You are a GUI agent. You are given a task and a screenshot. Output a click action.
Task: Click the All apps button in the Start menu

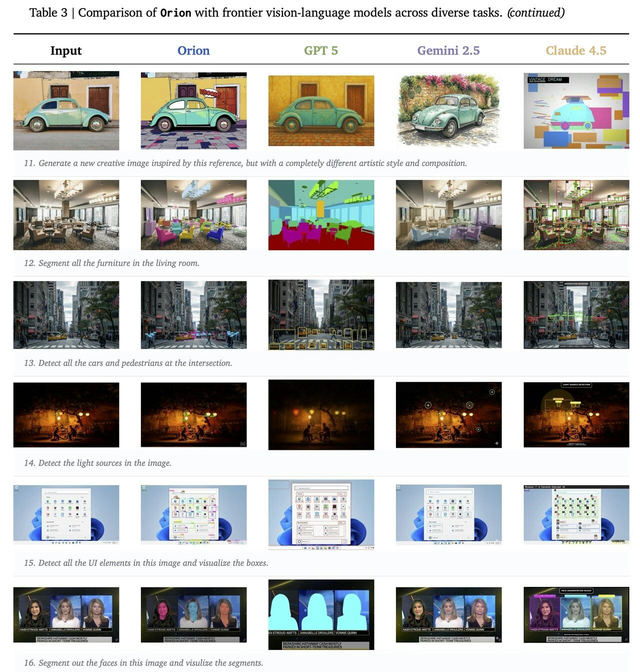coord(82,497)
